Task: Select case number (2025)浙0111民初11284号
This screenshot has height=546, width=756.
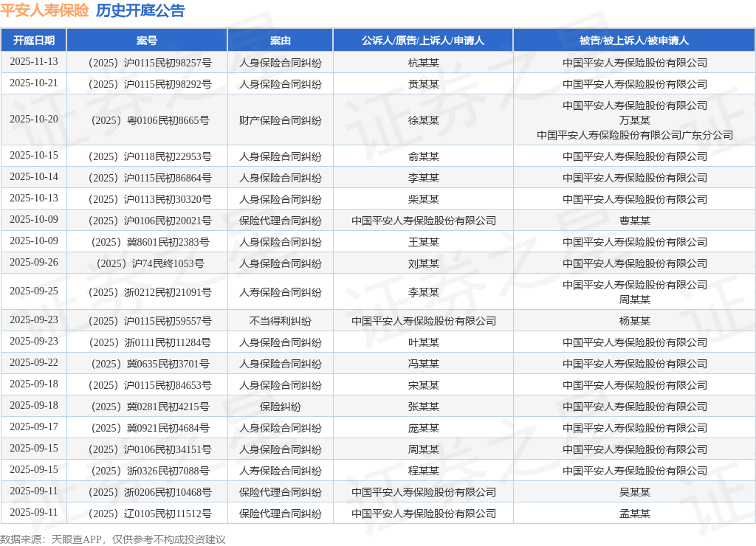Action: [x=150, y=342]
